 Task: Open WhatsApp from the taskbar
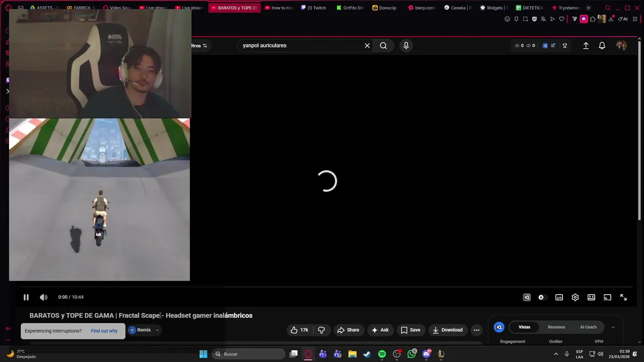(x=412, y=354)
